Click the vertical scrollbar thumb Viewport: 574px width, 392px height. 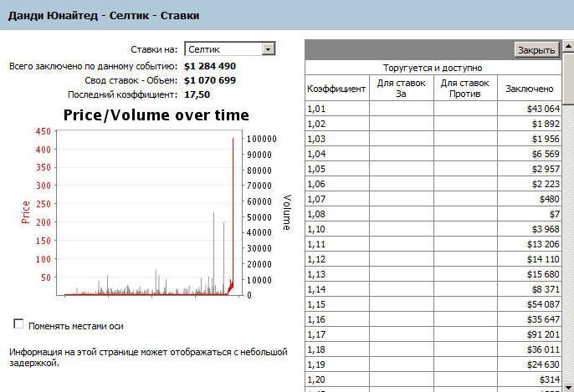coord(568,79)
